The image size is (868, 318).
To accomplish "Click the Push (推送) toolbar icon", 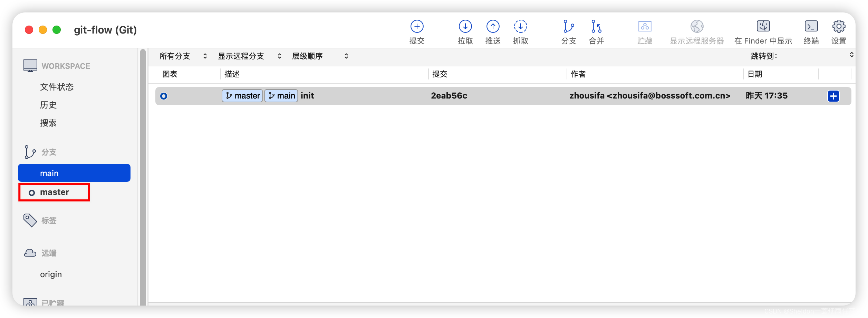I will point(493,26).
